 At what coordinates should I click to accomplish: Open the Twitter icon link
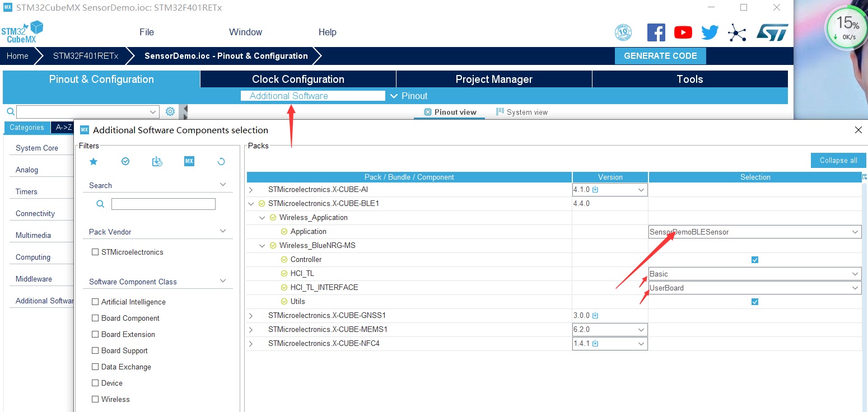710,32
